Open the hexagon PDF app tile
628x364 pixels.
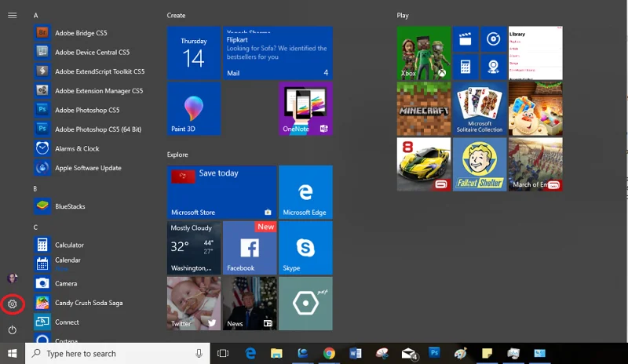click(x=305, y=304)
